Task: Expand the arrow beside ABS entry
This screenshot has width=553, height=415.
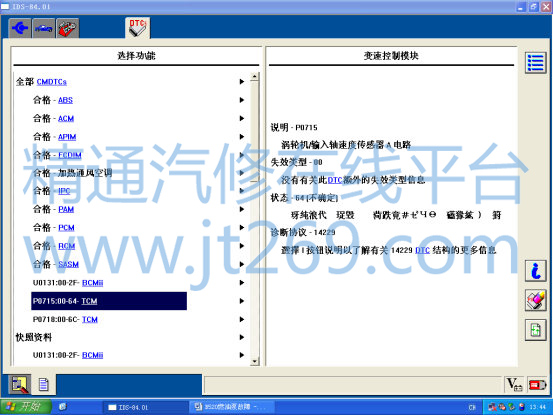Action: (x=242, y=100)
